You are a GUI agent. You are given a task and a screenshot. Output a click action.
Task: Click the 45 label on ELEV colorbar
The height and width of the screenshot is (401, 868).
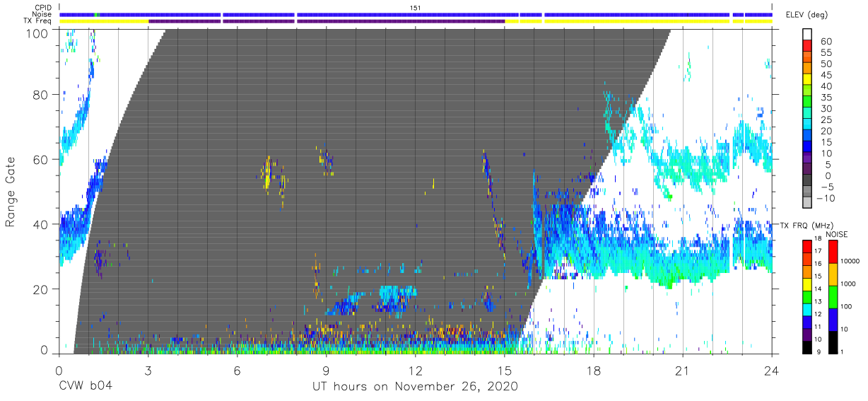[x=825, y=74]
